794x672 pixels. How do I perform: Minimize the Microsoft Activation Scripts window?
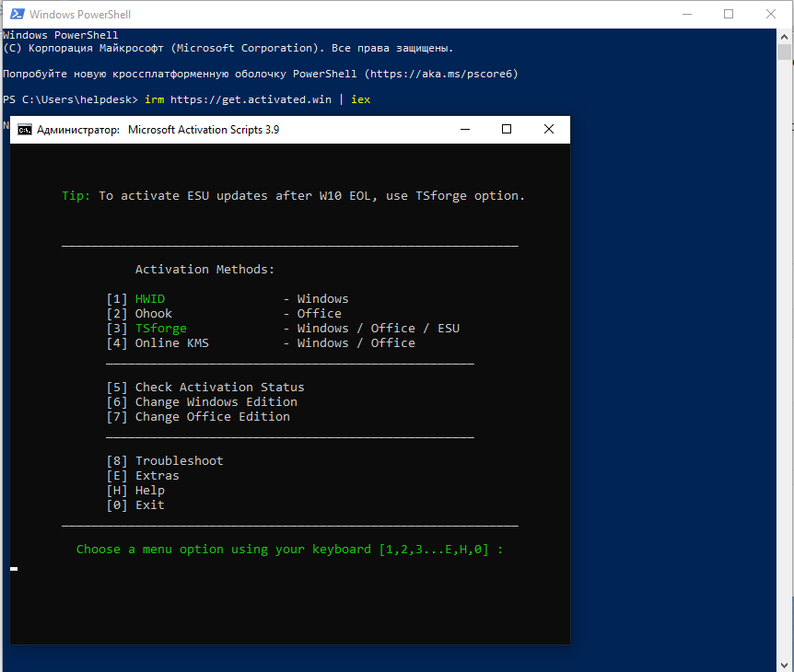pos(465,130)
